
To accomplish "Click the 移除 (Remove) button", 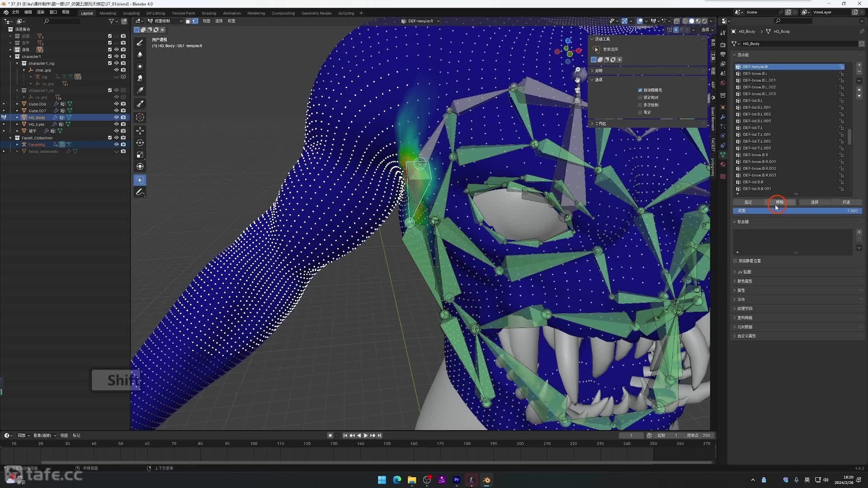I will (x=780, y=202).
